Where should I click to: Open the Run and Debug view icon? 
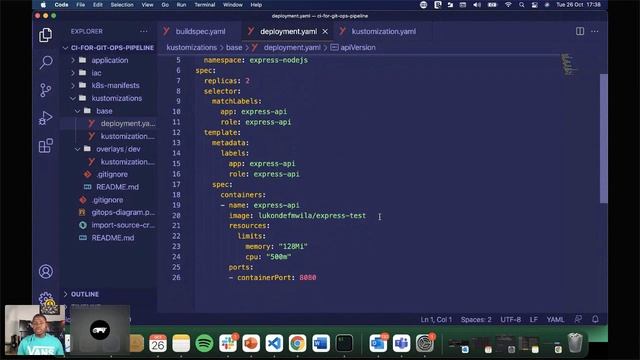(x=46, y=118)
